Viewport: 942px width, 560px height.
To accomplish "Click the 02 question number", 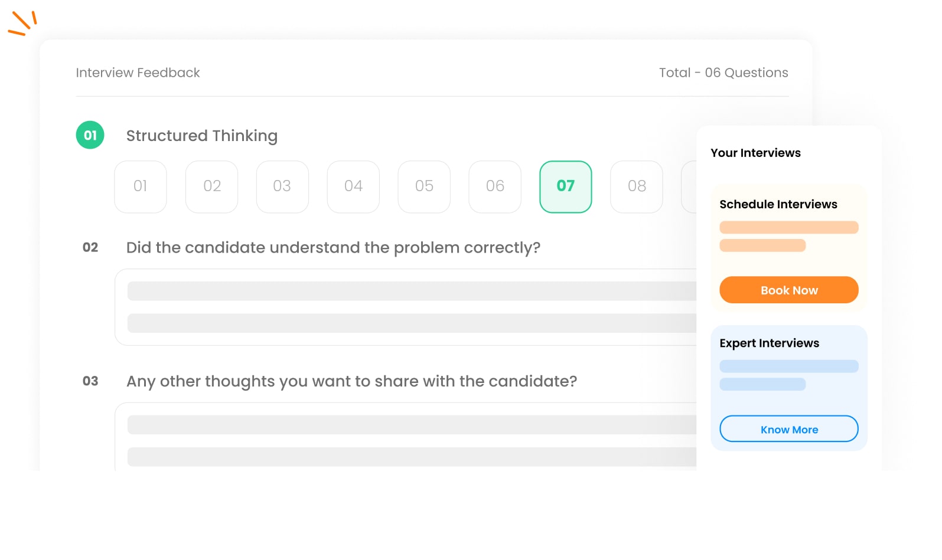I will click(90, 247).
